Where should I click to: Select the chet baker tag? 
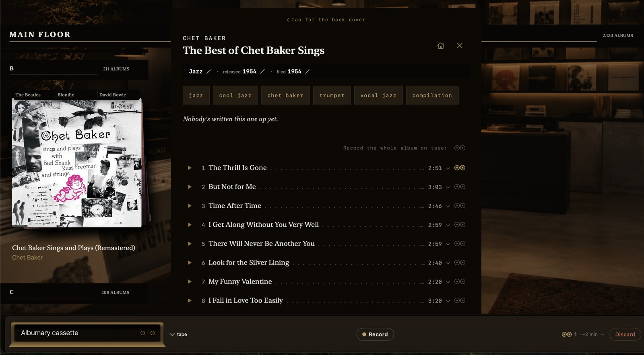[x=285, y=95]
